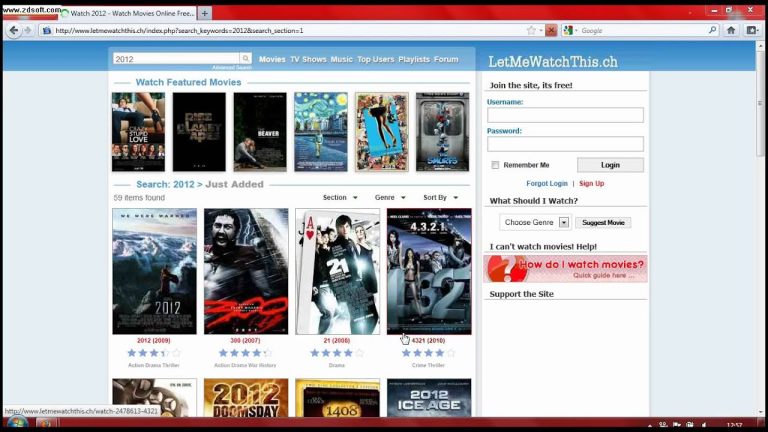Image resolution: width=768 pixels, height=432 pixels.
Task: Go back using browser back arrow
Action: pyautogui.click(x=14, y=30)
